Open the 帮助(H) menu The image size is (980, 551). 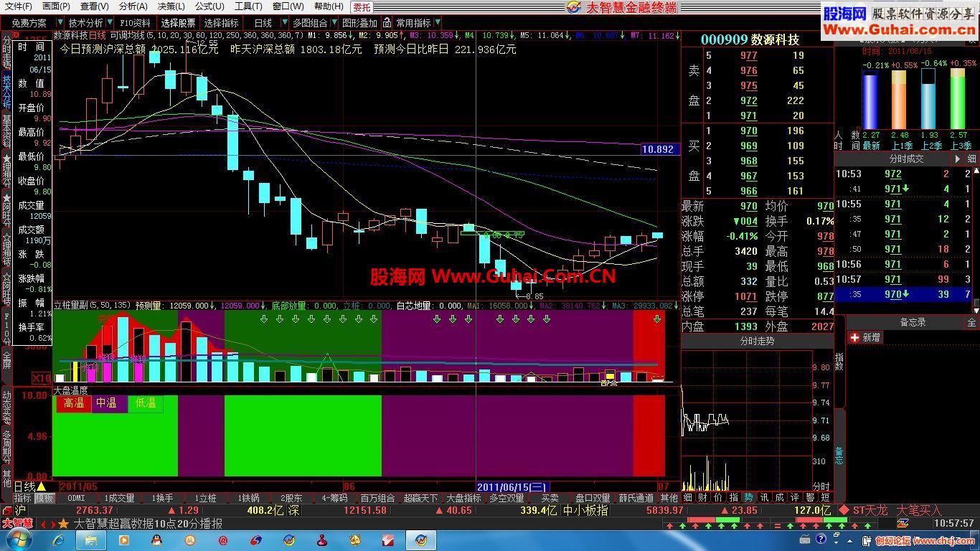[329, 6]
